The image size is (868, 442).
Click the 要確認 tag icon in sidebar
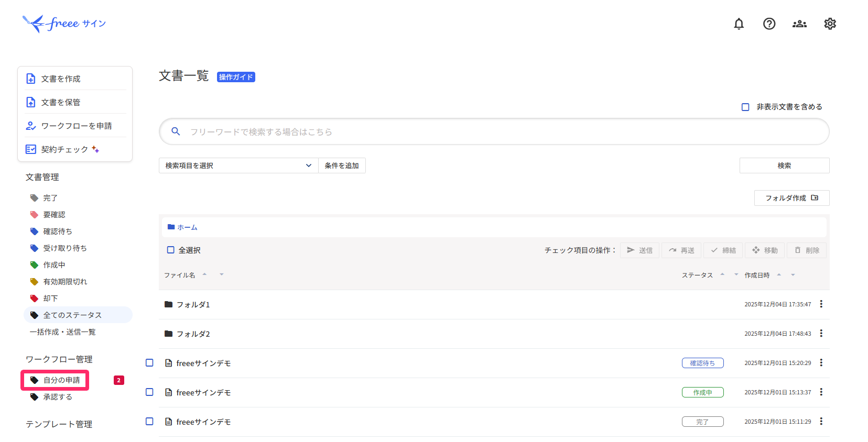(x=35, y=215)
